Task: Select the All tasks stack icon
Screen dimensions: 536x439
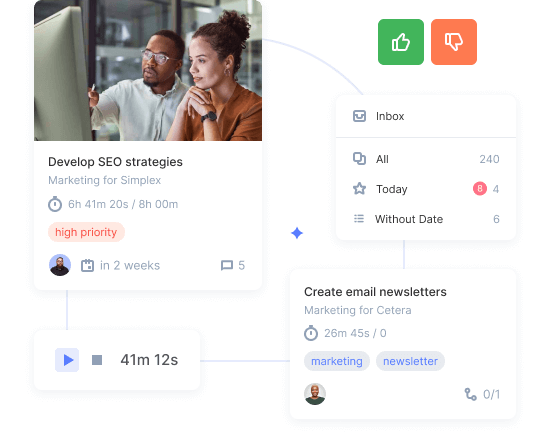Action: (359, 159)
